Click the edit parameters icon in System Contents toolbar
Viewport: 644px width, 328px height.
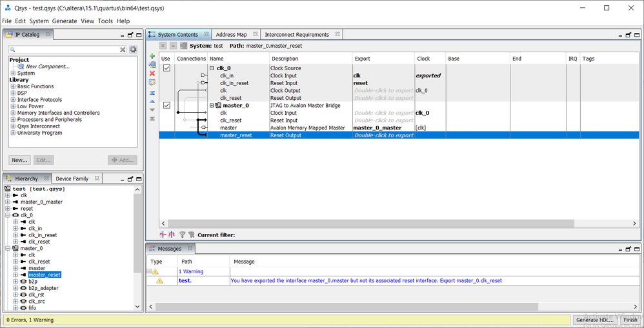pos(152,82)
